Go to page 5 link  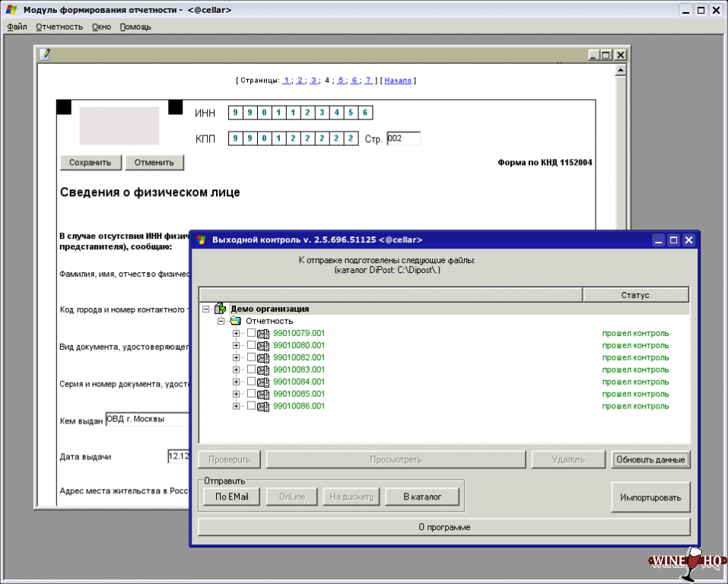pos(341,80)
